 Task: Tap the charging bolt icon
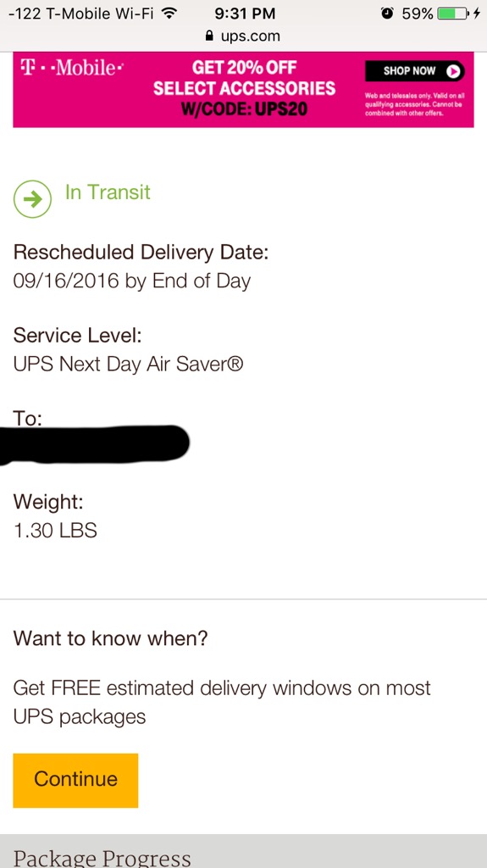477,14
